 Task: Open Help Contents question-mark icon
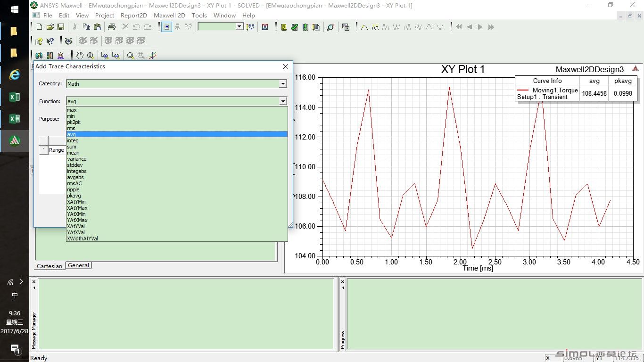tap(39, 41)
